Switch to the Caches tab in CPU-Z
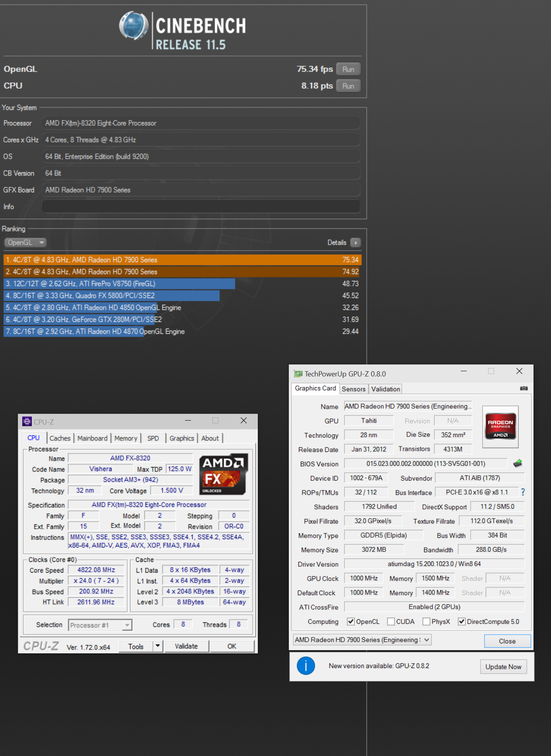This screenshot has width=551, height=756. click(60, 438)
